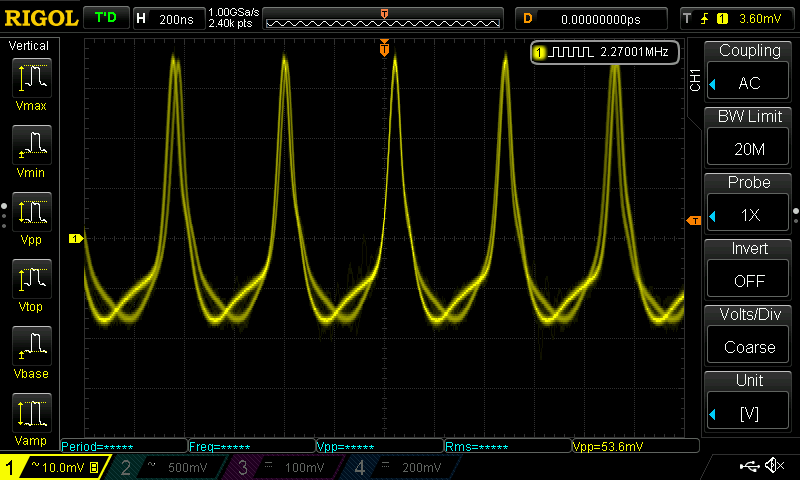The width and height of the screenshot is (800, 480).
Task: Toggle Volts/Div Coarse setting
Action: click(x=748, y=346)
